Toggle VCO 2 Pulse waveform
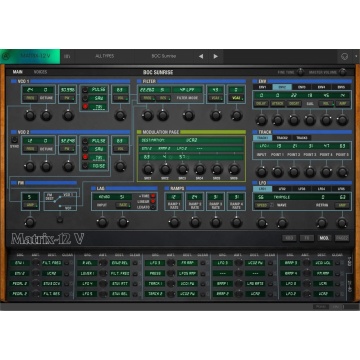 click(x=86, y=141)
